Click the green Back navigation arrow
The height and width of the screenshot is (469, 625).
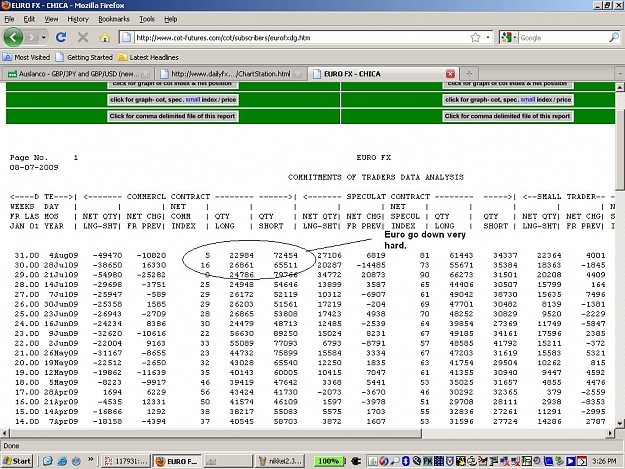click(x=13, y=37)
